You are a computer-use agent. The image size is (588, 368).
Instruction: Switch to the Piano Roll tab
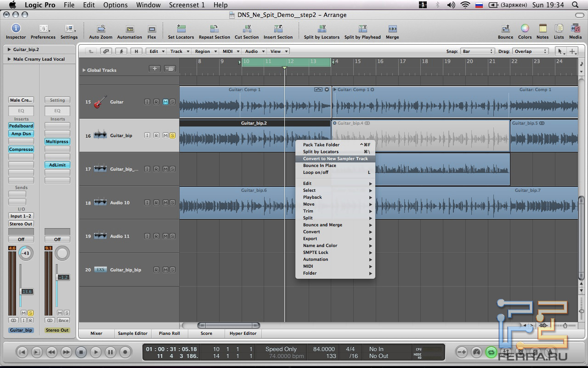click(x=169, y=333)
